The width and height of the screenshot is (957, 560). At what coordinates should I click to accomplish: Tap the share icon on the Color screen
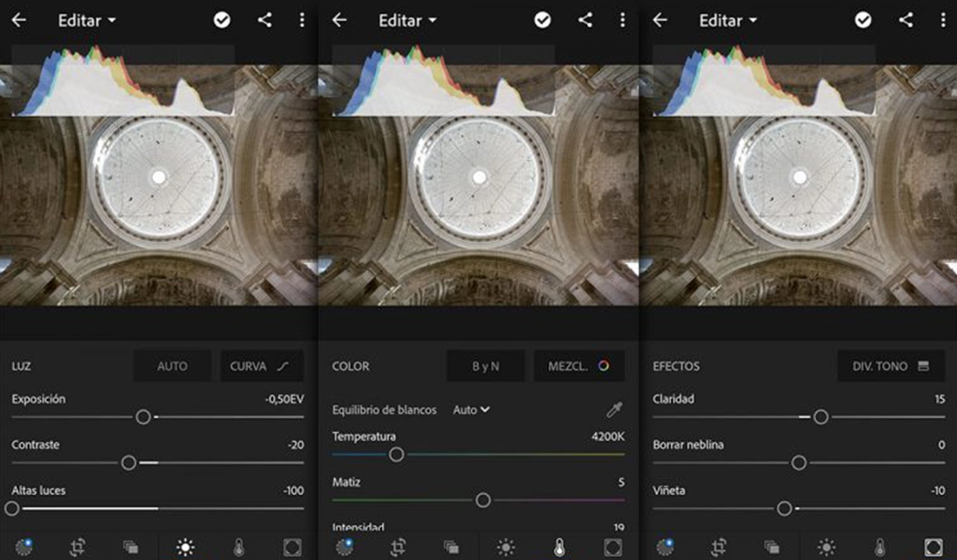[586, 20]
